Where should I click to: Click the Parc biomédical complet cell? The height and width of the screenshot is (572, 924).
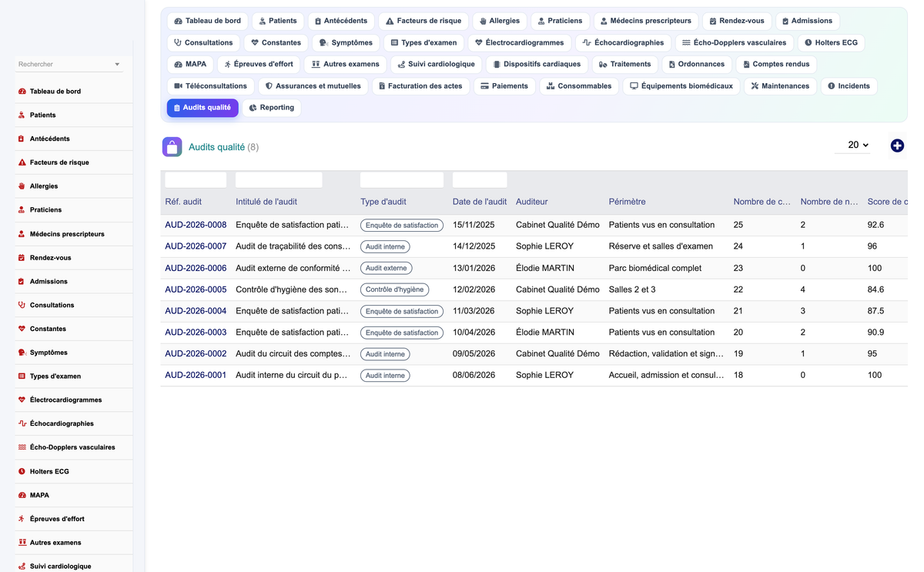(654, 269)
